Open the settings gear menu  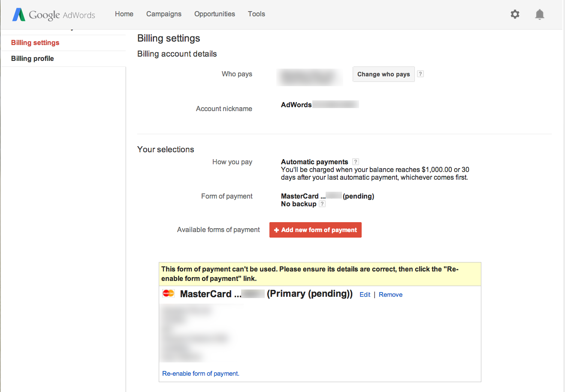point(515,14)
